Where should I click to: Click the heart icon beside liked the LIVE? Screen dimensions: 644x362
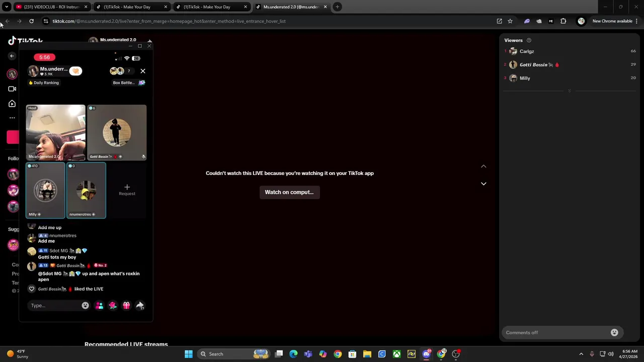[x=32, y=289]
